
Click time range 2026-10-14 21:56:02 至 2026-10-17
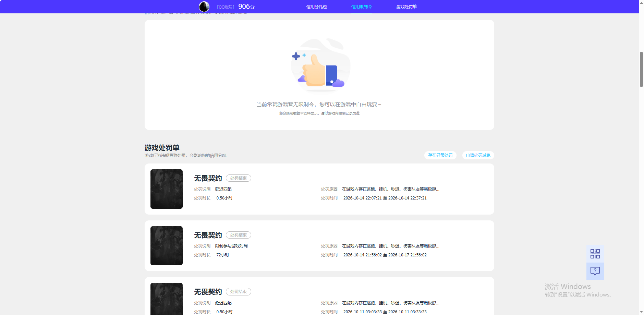pyautogui.click(x=385, y=255)
